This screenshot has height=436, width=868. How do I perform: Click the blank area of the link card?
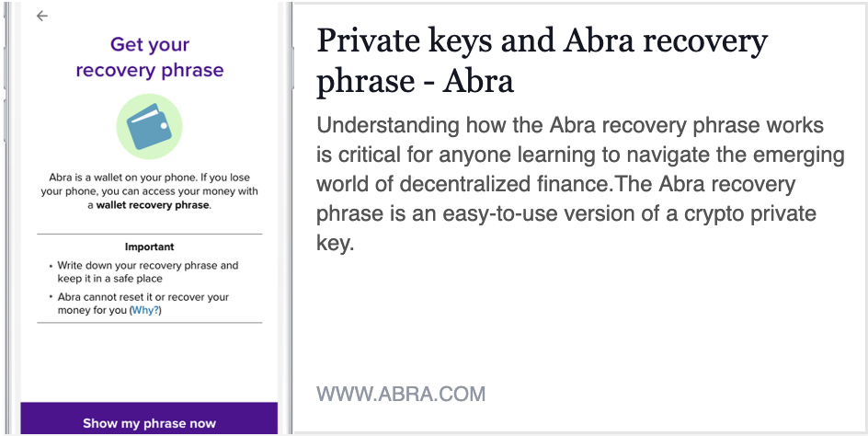tap(581, 321)
